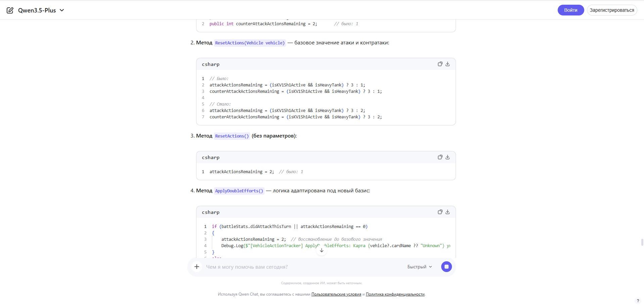This screenshot has width=644, height=307.
Task: Copy the ApplyDoubleEfforts code block
Action: pyautogui.click(x=440, y=212)
